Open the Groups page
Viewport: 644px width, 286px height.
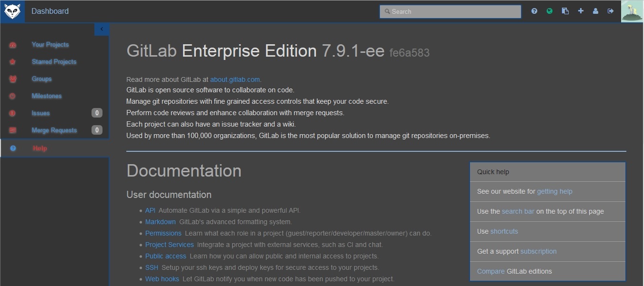(41, 79)
